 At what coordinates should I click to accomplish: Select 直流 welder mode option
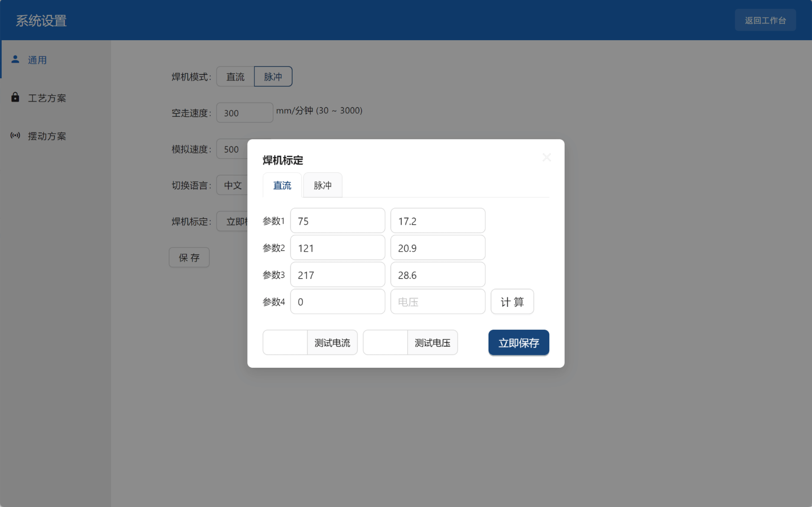coord(235,77)
